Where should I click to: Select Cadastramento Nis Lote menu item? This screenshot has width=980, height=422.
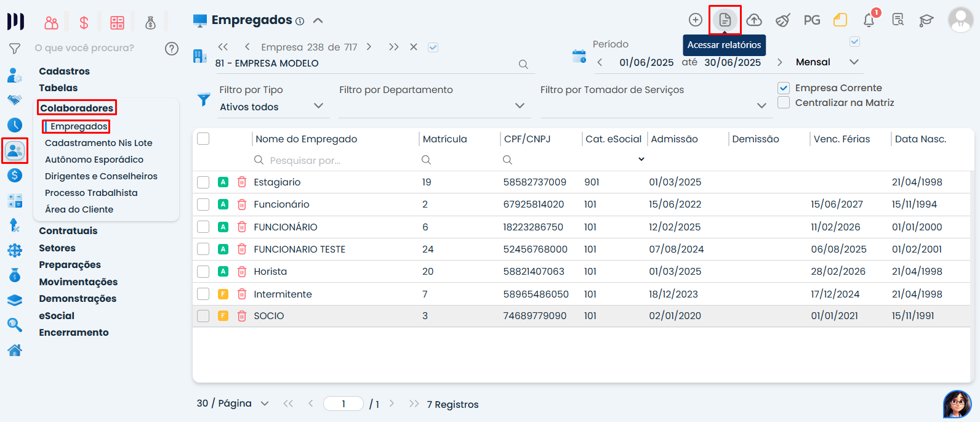[98, 143]
